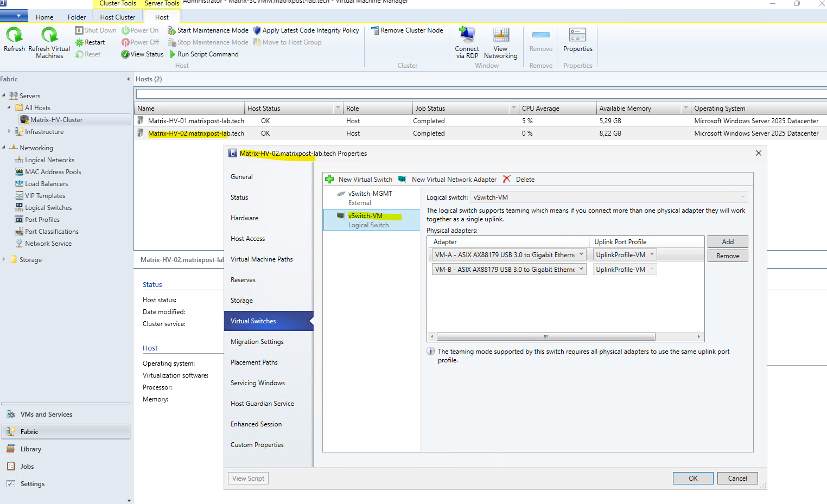Close the host Properties dialog

pyautogui.click(x=758, y=154)
